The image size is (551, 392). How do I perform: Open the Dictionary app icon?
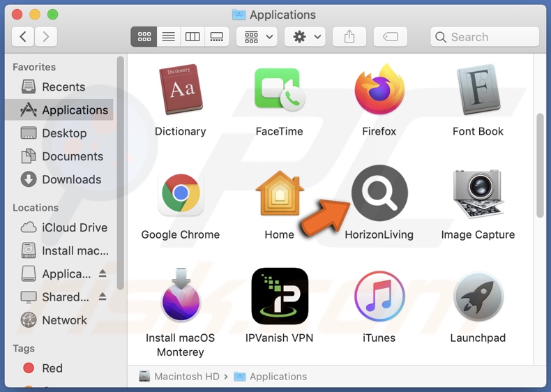pos(181,89)
